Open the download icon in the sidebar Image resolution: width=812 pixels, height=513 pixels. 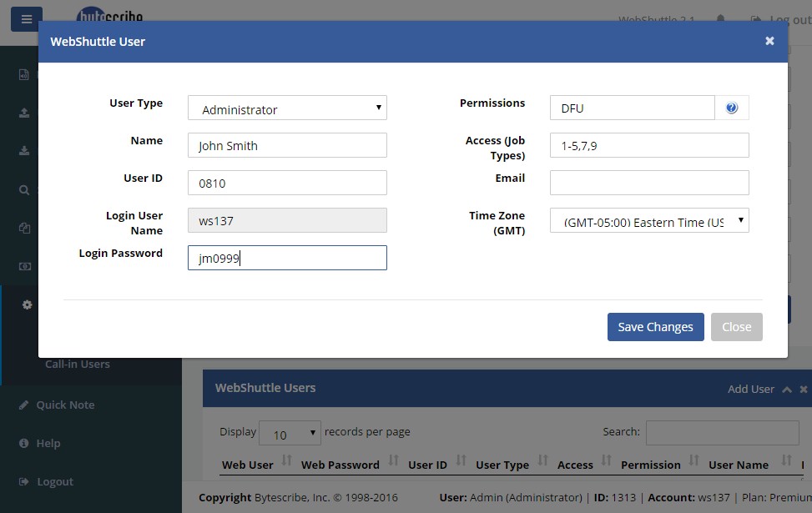tap(24, 151)
